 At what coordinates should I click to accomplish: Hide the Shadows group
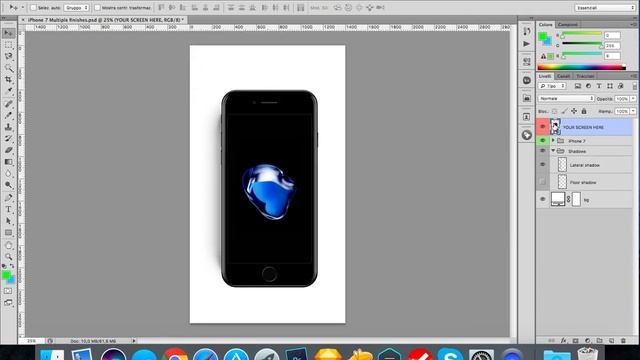pyautogui.click(x=542, y=151)
